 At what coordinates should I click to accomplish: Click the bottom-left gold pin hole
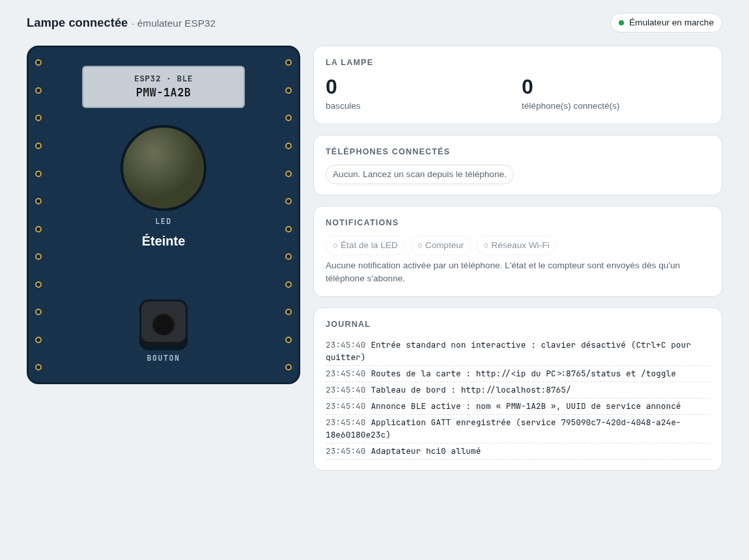click(x=38, y=367)
